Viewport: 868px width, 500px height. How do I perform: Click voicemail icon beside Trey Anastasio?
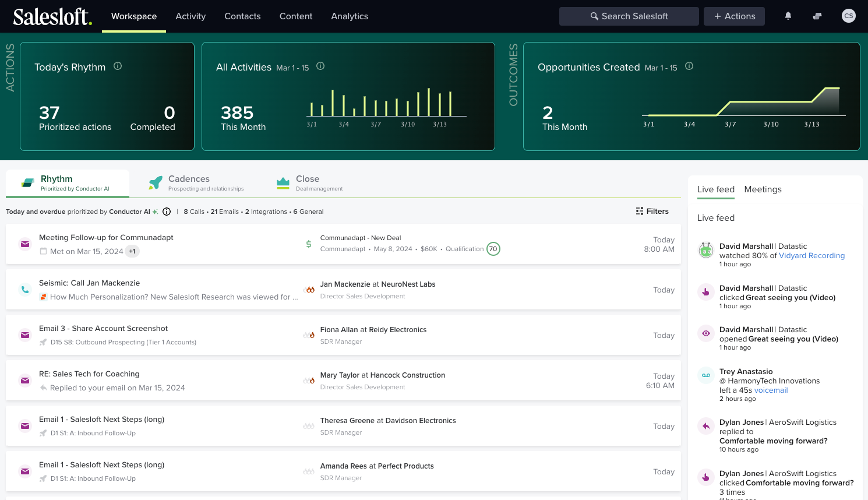click(x=706, y=375)
